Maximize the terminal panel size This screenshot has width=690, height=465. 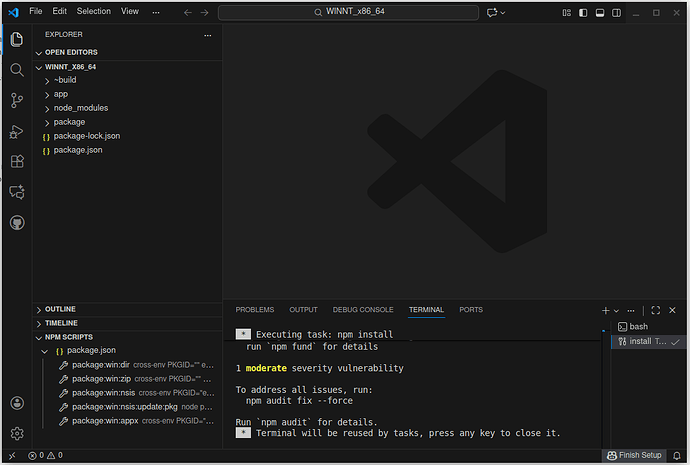(656, 310)
